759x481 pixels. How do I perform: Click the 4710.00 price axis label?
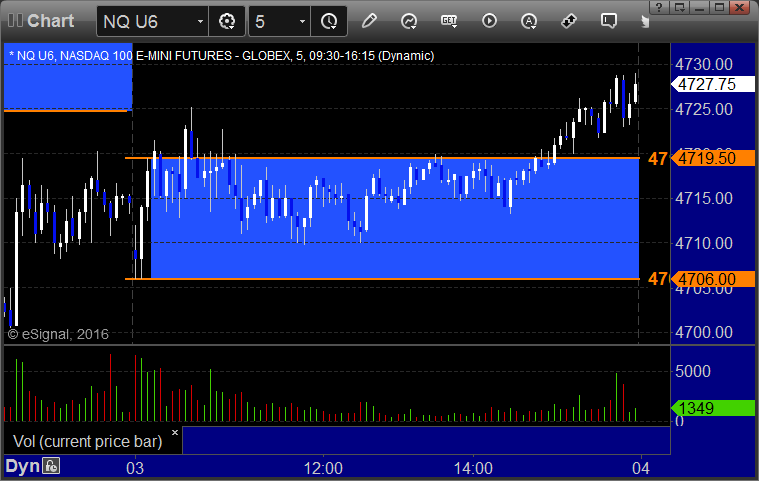click(x=704, y=243)
